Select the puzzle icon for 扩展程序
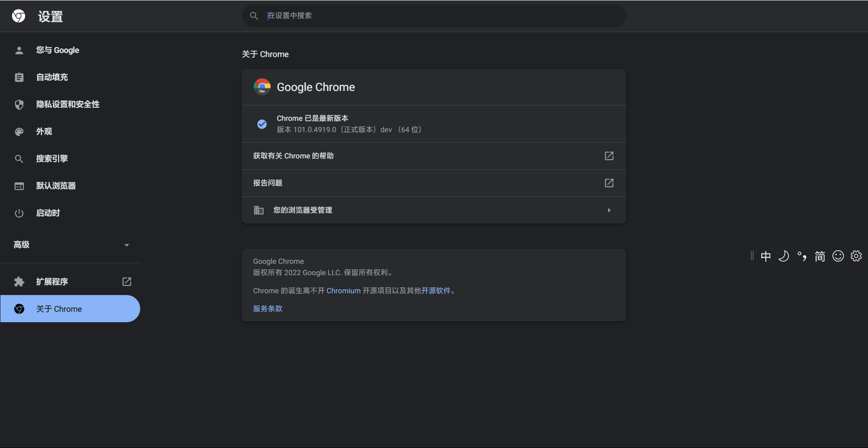 (x=19, y=281)
